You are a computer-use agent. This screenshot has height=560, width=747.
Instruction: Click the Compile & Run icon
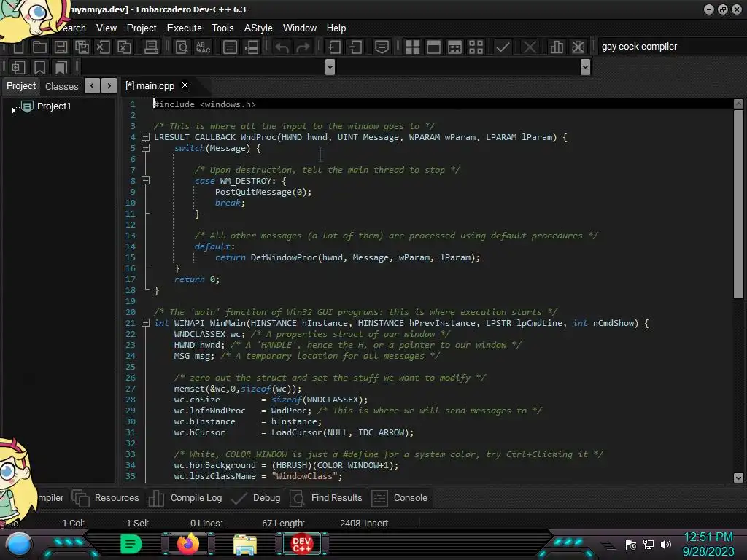click(455, 47)
